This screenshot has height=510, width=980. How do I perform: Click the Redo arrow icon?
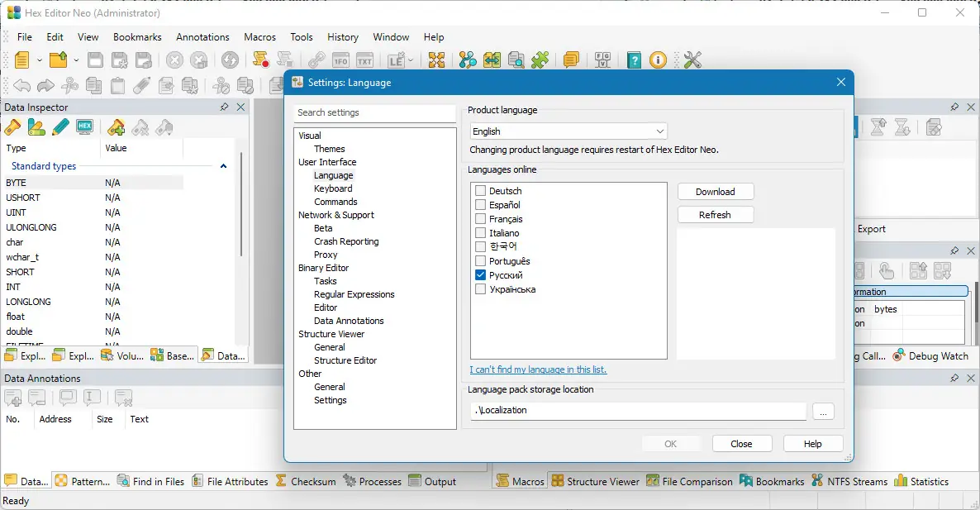click(x=45, y=85)
